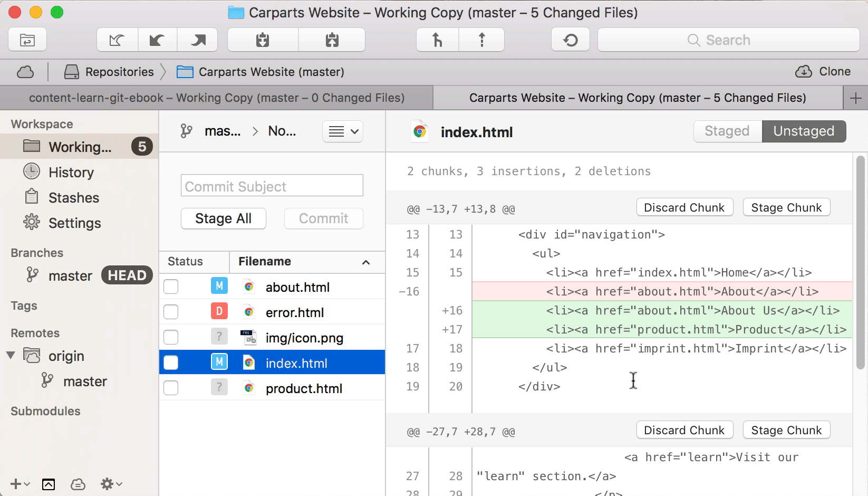Open the repository quick-open icon
This screenshot has height=496, width=868.
27,40
